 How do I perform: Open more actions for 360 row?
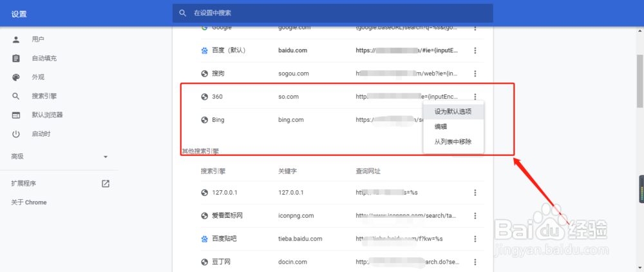click(x=475, y=97)
